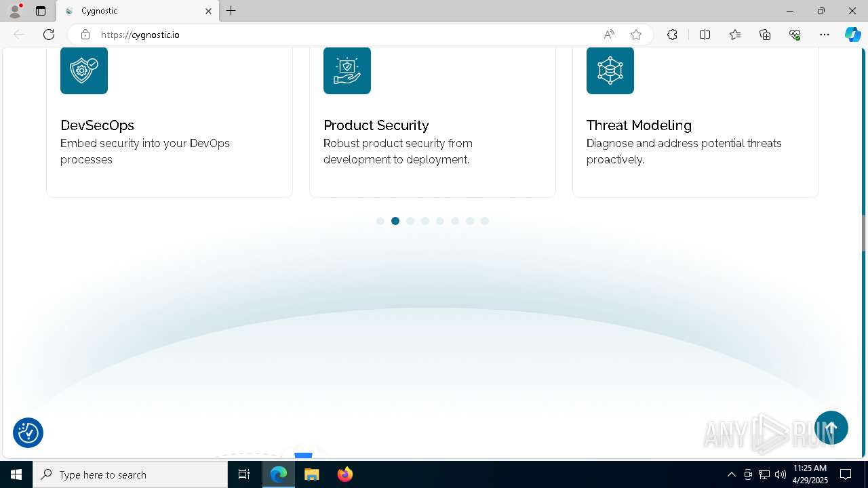Image resolution: width=868 pixels, height=488 pixels.
Task: Go to the eighth carousel slide dot
Action: point(485,221)
